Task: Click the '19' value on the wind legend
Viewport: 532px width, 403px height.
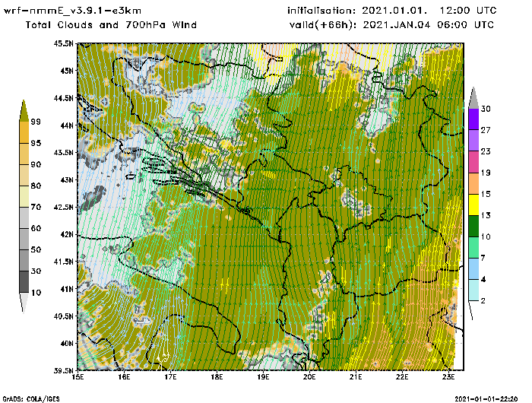Action: pyautogui.click(x=486, y=173)
